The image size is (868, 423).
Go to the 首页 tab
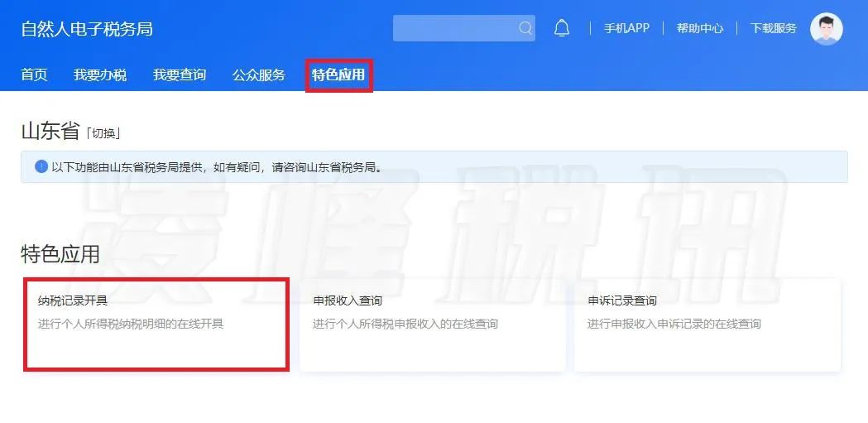point(34,75)
